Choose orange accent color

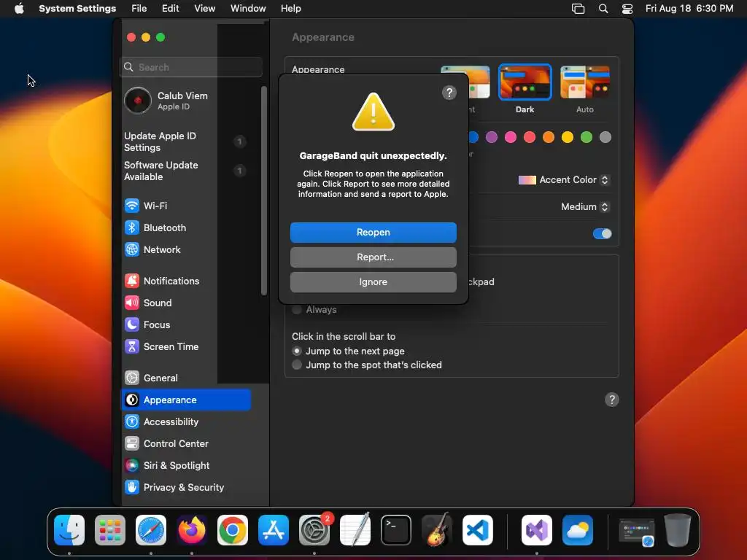[x=549, y=138]
